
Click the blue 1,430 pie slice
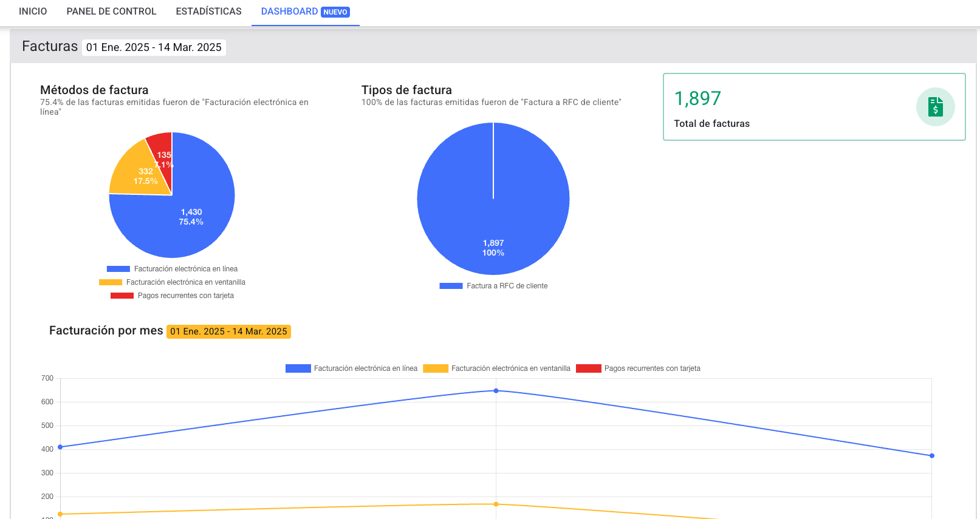coord(191,217)
